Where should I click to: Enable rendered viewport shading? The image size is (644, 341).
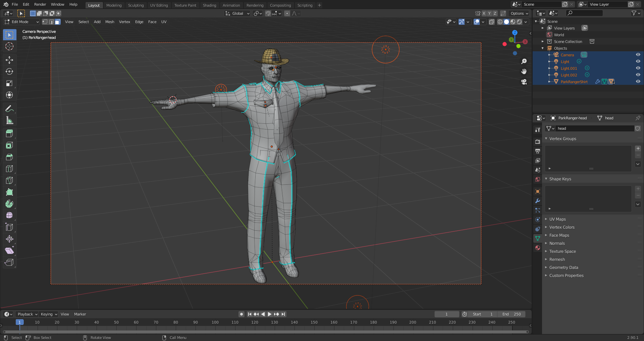point(519,22)
